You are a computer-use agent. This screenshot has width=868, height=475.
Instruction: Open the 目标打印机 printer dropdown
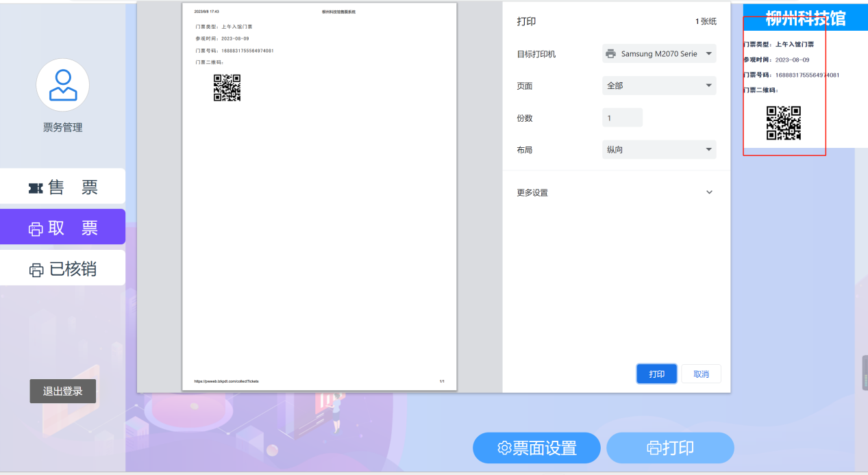tap(658, 53)
